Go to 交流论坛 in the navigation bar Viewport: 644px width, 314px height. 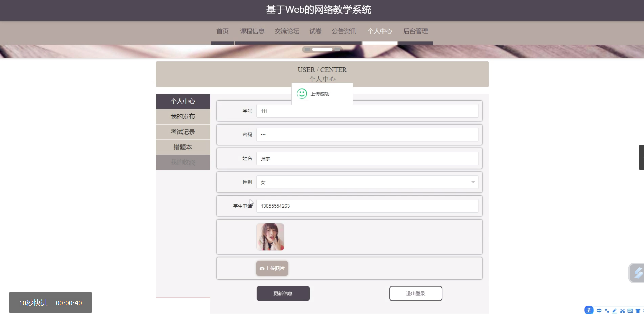[x=287, y=31]
